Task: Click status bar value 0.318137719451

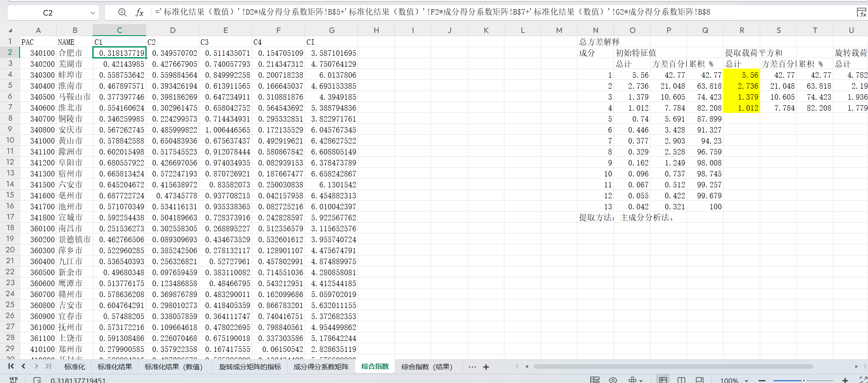Action: pos(78,380)
